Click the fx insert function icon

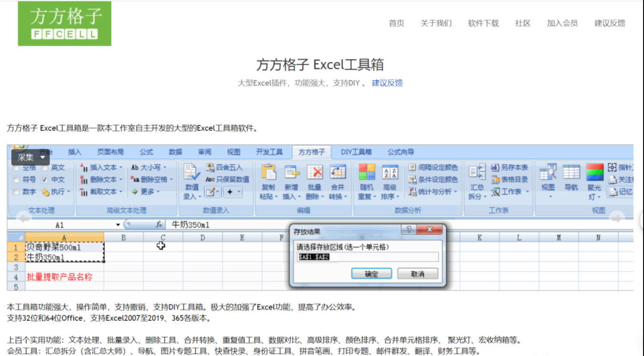click(160, 224)
